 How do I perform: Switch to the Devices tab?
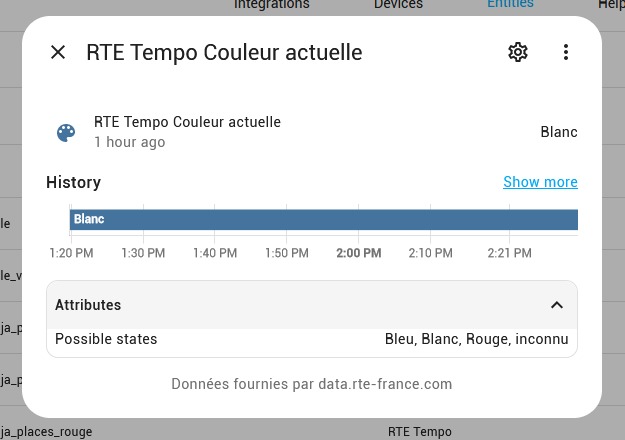tap(398, 4)
